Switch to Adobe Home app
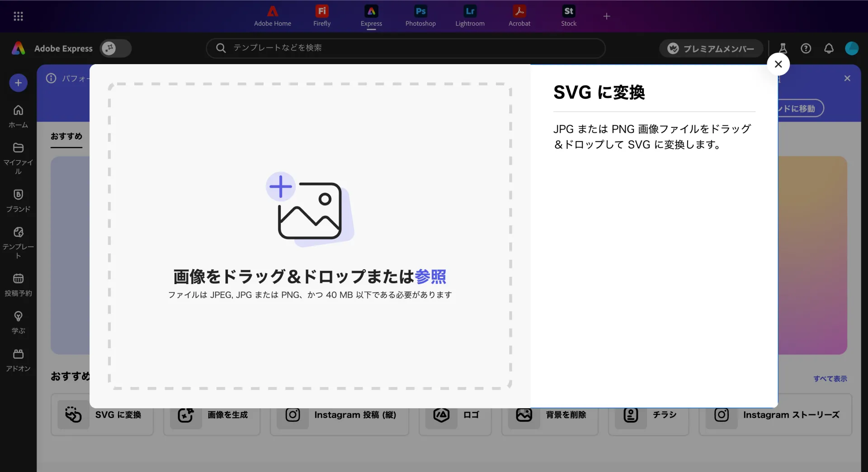868x472 pixels. coord(272,16)
